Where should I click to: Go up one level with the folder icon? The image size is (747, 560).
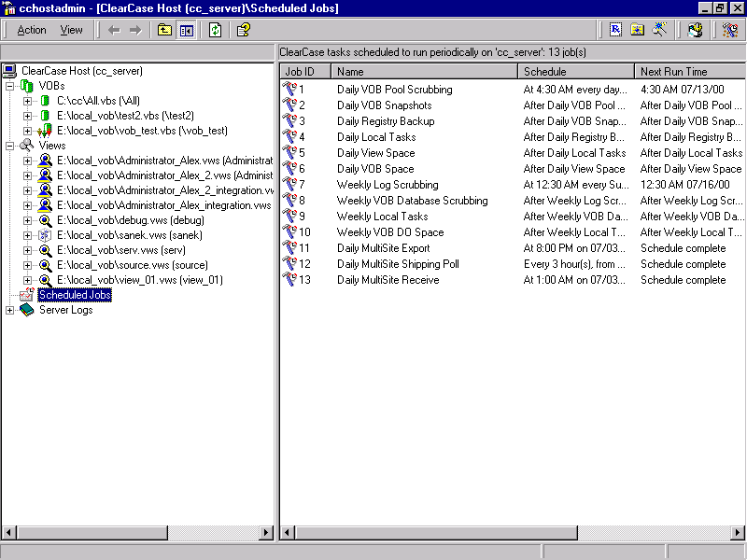pos(164,31)
